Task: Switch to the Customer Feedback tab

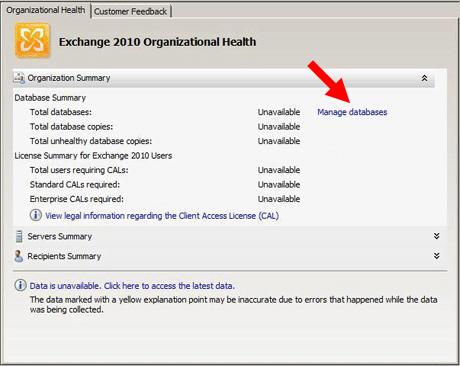Action: (x=130, y=11)
